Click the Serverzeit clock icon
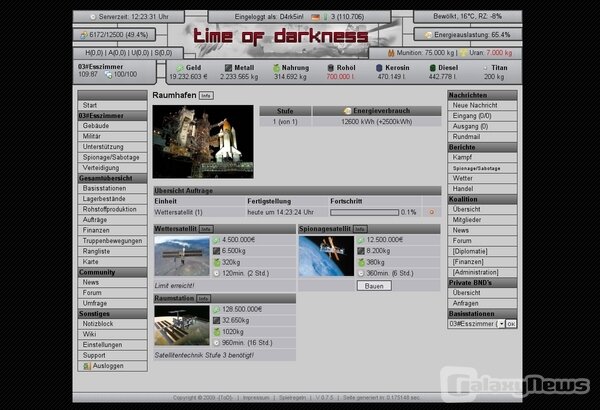Screen dimensions: 600x410 click(x=93, y=17)
